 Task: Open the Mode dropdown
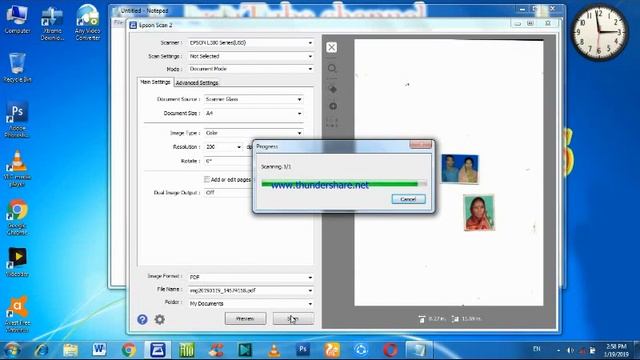251,69
